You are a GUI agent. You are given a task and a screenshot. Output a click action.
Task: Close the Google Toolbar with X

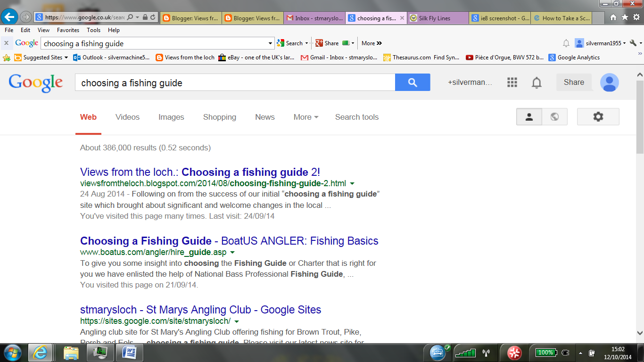pyautogui.click(x=6, y=43)
